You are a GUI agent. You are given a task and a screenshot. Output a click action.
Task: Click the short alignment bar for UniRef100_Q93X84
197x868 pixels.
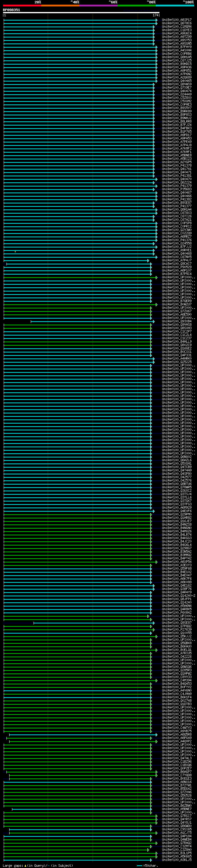[93, 321]
